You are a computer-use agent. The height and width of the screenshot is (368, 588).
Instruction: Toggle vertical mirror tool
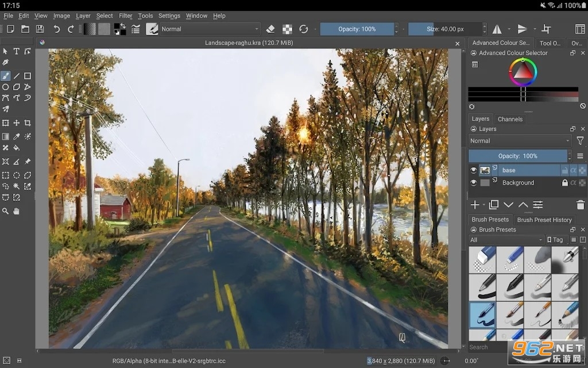pyautogui.click(x=523, y=29)
